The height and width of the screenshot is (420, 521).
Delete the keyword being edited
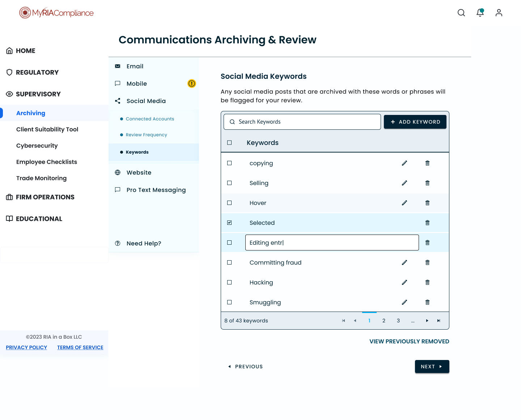427,243
